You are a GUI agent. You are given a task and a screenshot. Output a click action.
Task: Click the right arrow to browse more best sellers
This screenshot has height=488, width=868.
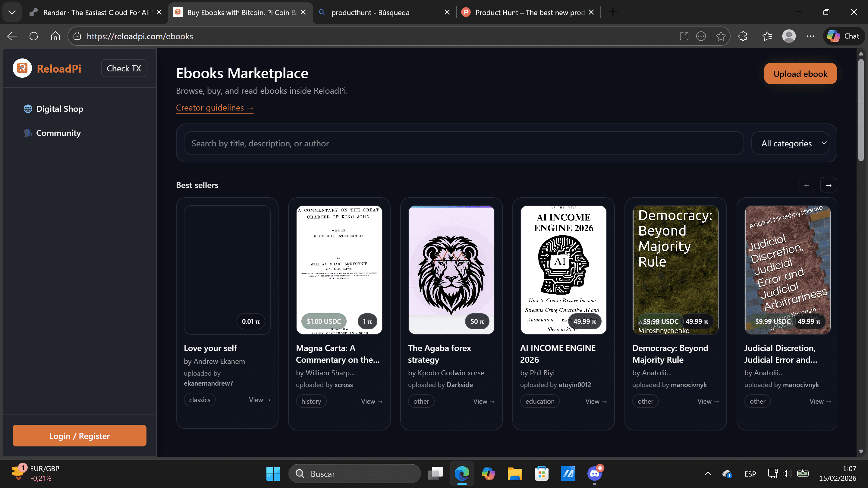click(829, 185)
